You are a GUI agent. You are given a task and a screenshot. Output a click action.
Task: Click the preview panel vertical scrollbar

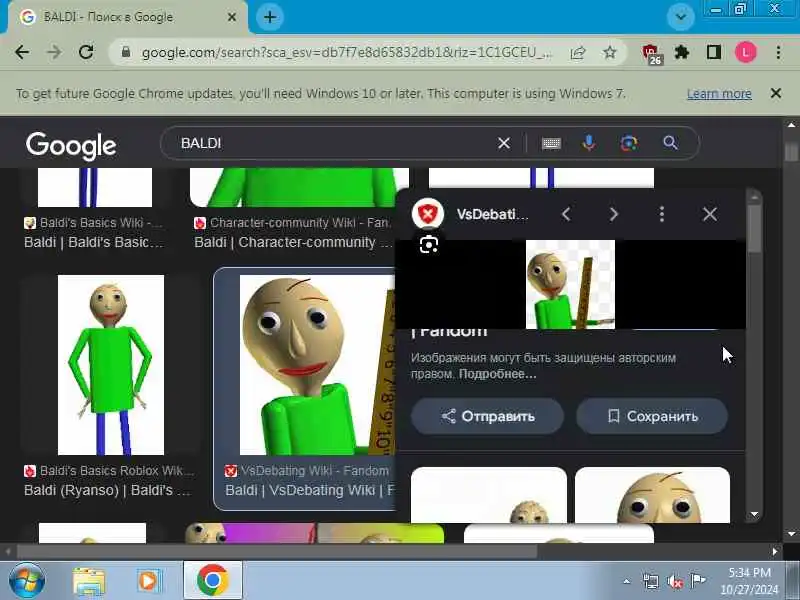(754, 230)
